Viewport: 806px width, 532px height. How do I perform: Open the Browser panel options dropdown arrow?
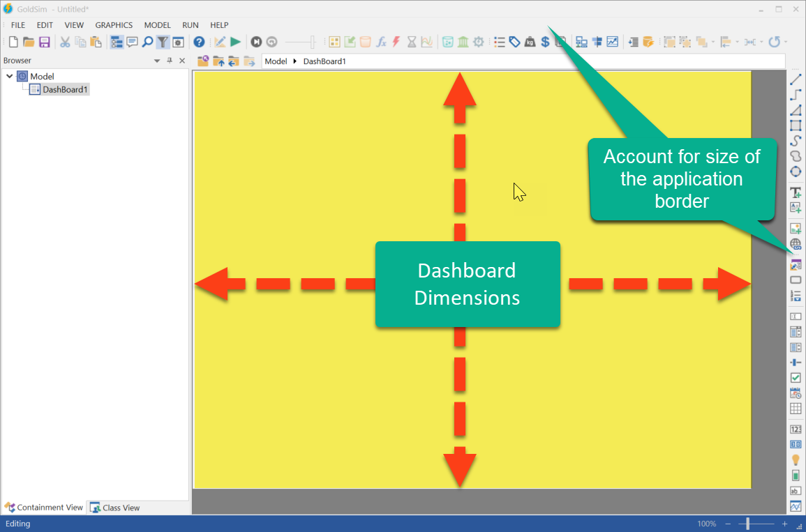pyautogui.click(x=157, y=61)
